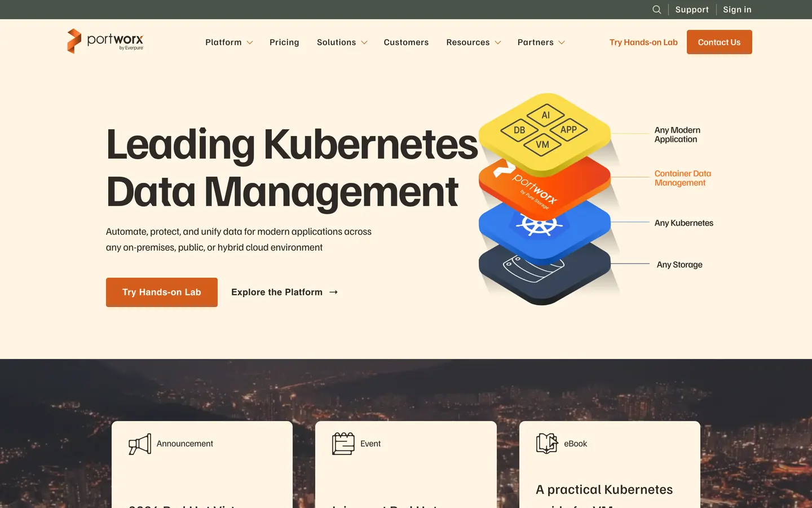Screen dimensions: 812x508
Task: Click the Any Modern Application label
Action: pos(677,135)
